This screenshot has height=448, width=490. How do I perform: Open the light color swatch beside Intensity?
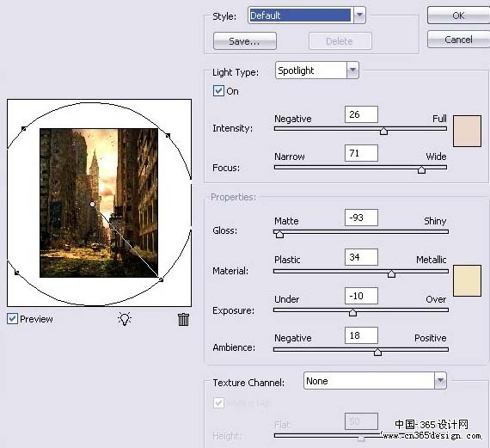pos(467,131)
